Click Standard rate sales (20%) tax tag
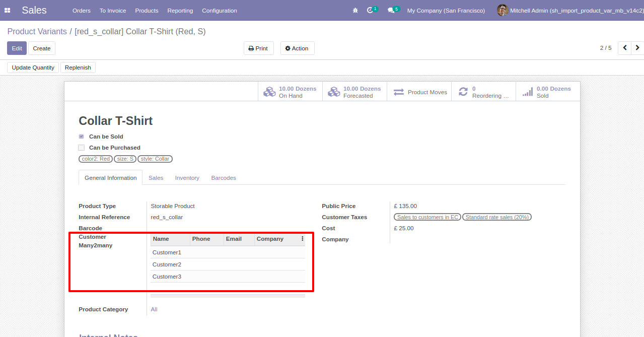 (497, 217)
